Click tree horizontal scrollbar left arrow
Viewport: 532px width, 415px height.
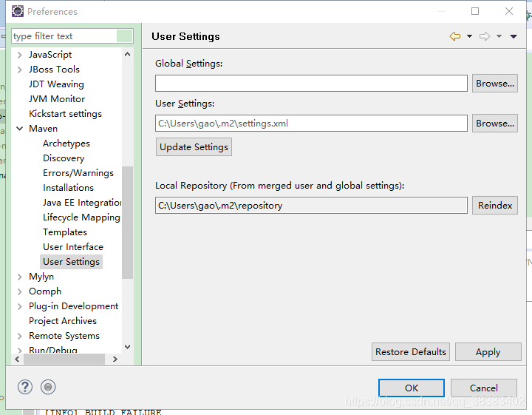coord(17,359)
